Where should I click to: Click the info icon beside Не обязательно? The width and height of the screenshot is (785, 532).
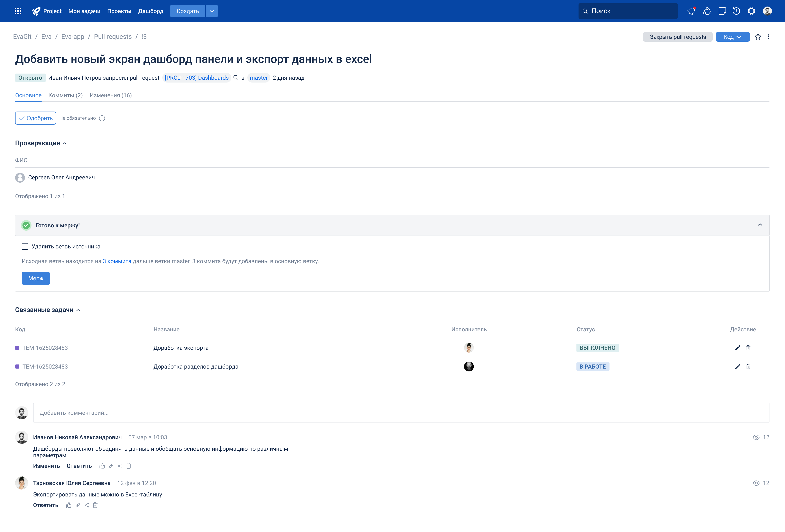[x=102, y=118]
